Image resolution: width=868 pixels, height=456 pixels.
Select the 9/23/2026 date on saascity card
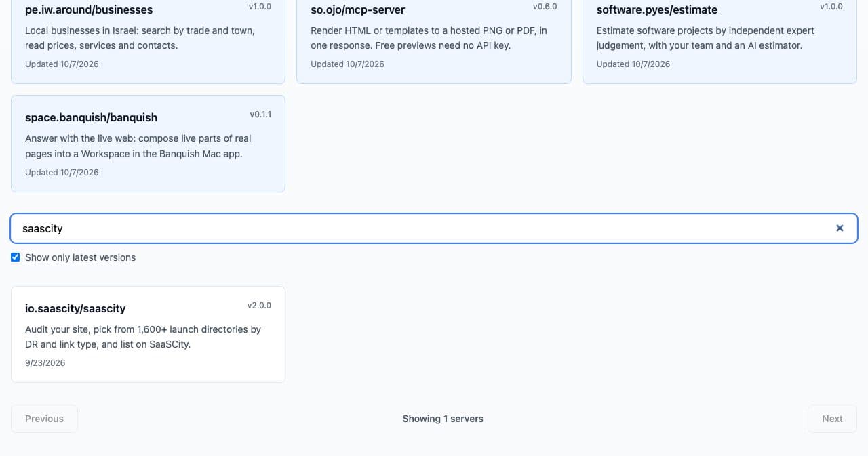pyautogui.click(x=45, y=363)
